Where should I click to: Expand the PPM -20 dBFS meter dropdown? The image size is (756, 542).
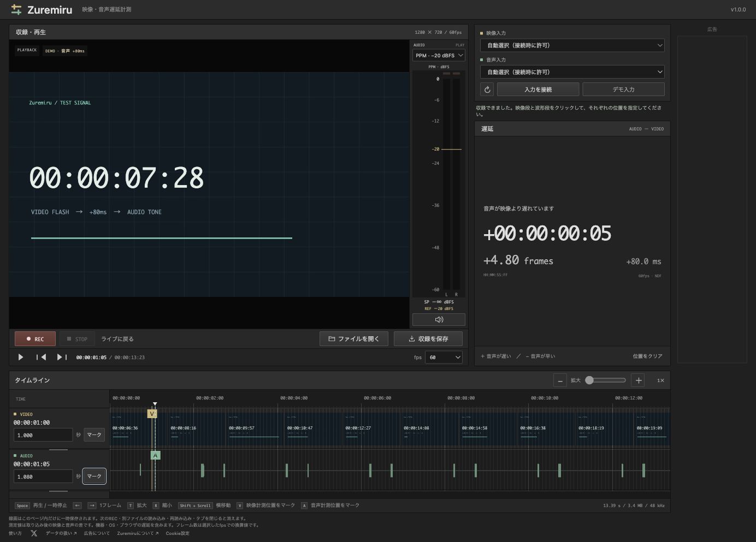click(439, 55)
